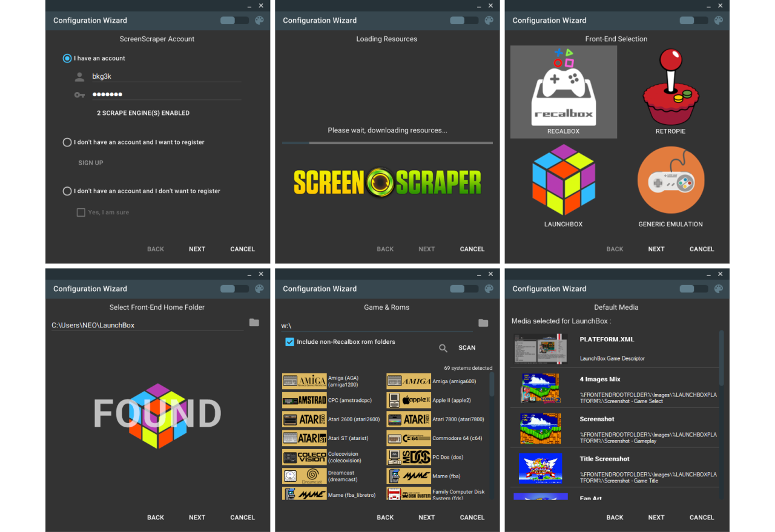Click the masked password field

(x=167, y=94)
